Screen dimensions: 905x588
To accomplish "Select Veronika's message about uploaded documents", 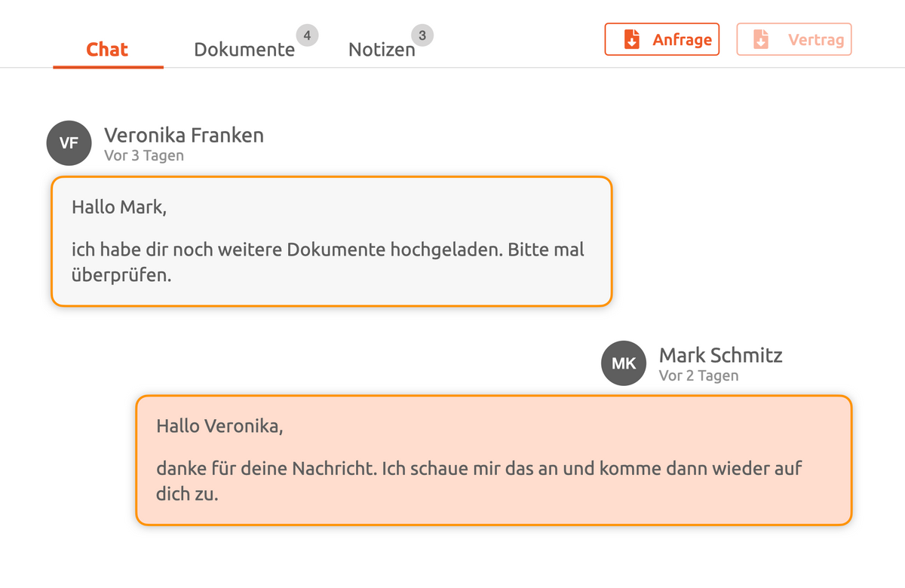I will click(331, 241).
